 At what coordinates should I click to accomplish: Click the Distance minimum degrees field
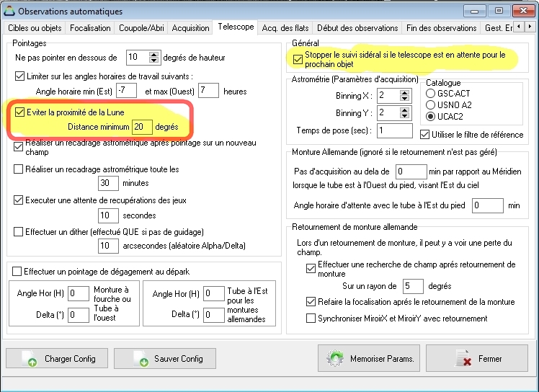142,128
